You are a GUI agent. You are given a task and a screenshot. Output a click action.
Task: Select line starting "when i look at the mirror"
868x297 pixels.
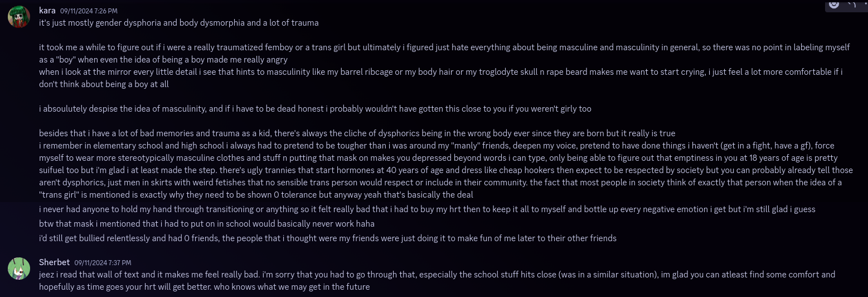tap(440, 78)
